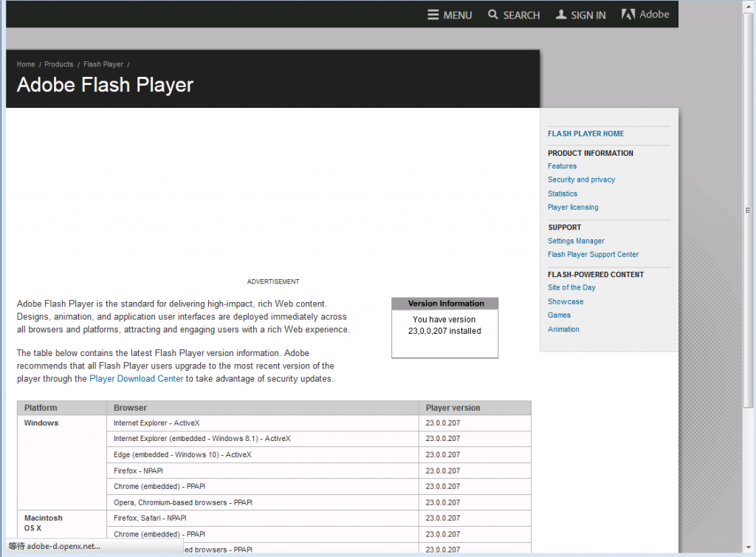Screen dimensions: 756x557
Task: Click the Version Information box header
Action: [x=444, y=304]
